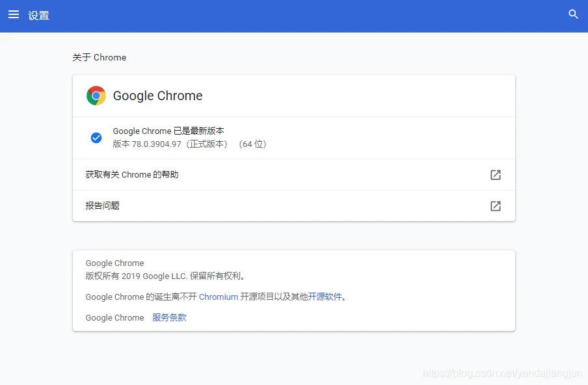Click version 78.0.3904.97 text
Image resolution: width=588 pixels, height=385 pixels.
(189, 144)
